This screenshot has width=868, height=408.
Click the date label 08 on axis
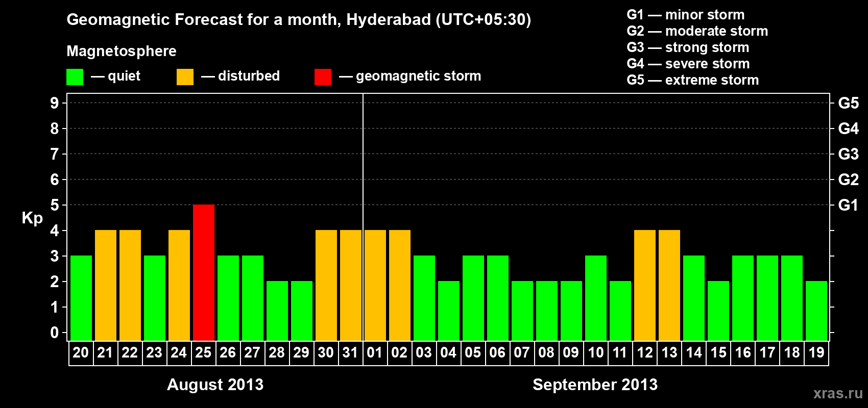coord(546,353)
